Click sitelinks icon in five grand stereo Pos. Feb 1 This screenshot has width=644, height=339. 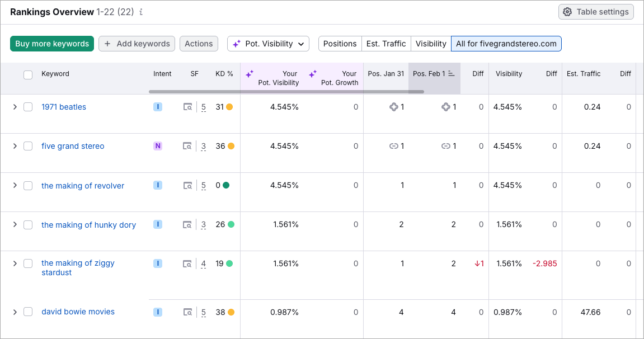click(x=446, y=146)
